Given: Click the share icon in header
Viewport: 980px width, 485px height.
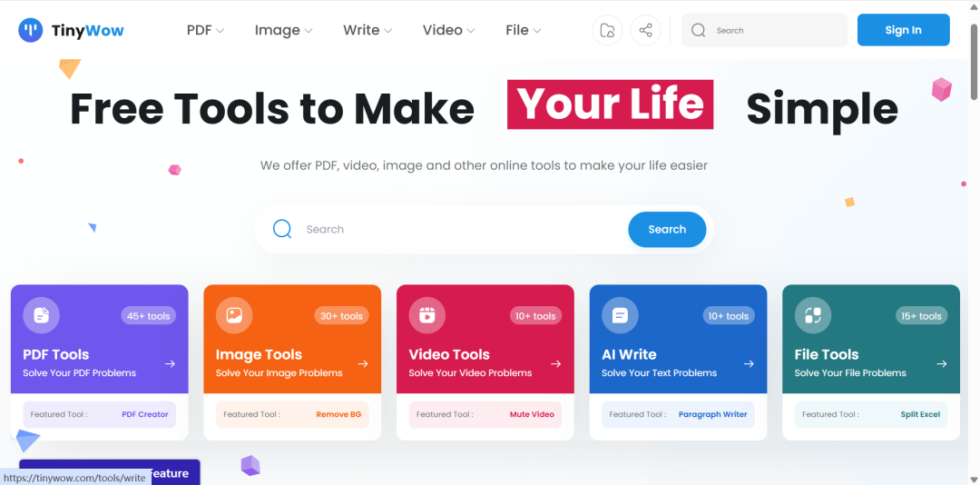Looking at the screenshot, I should click(645, 30).
